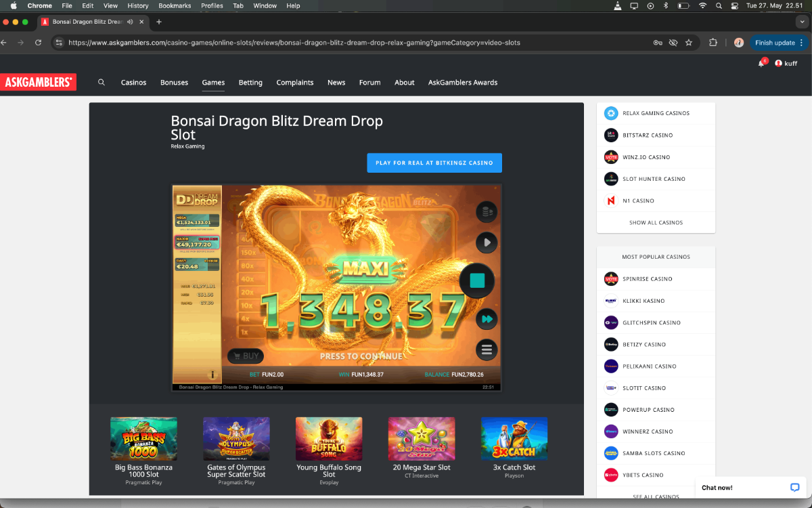Click the autoplay arrow button in the game
Screen dimensions: 812x508
(x=487, y=242)
